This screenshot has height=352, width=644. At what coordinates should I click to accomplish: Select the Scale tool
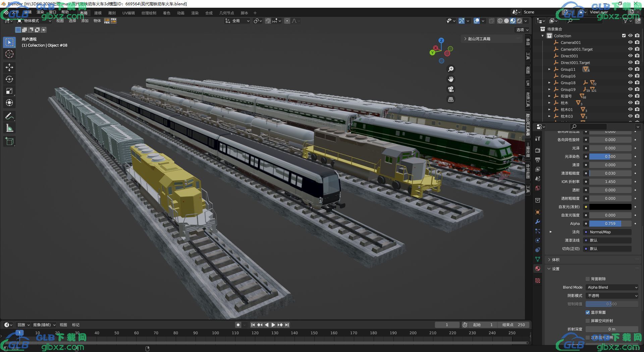9,91
